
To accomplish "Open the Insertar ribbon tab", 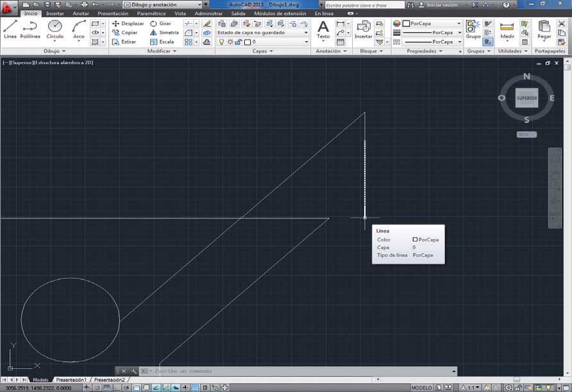I will point(55,13).
